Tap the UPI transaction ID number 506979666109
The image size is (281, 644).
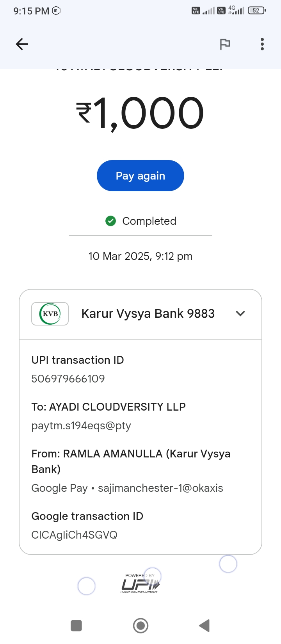point(68,379)
